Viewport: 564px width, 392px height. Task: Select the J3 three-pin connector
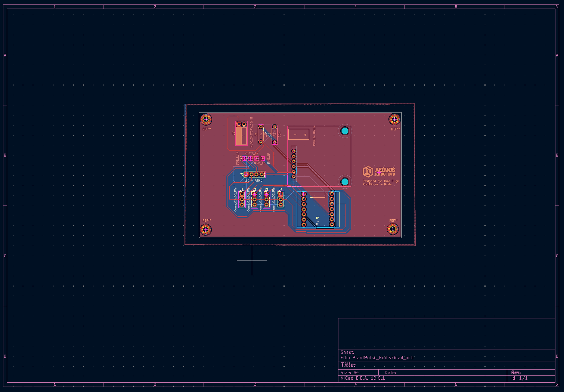(x=266, y=199)
